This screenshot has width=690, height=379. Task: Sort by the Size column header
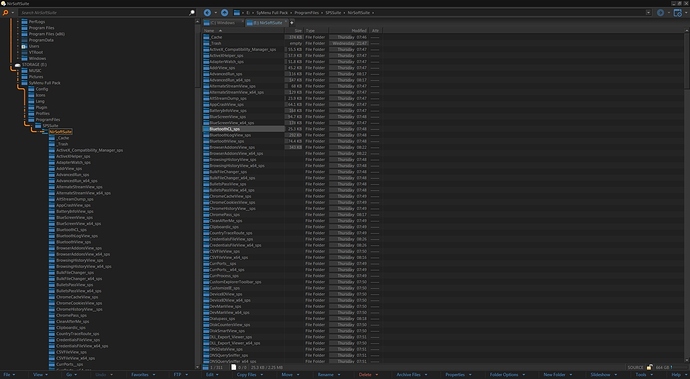pyautogui.click(x=294, y=31)
